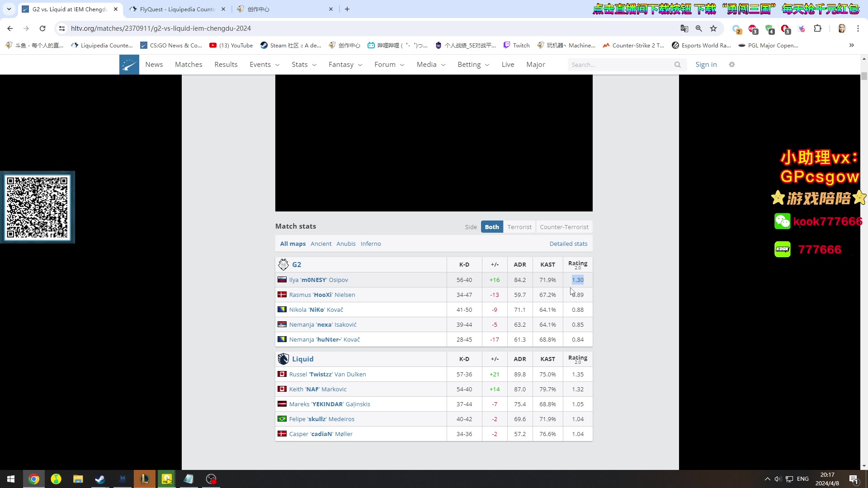
Task: Reload the page with refresh icon
Action: click(x=42, y=28)
